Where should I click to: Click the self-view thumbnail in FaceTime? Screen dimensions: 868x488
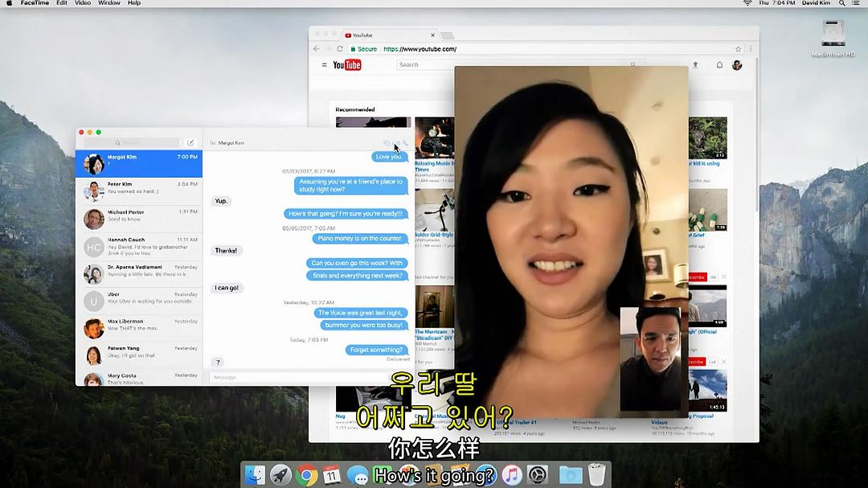[650, 359]
